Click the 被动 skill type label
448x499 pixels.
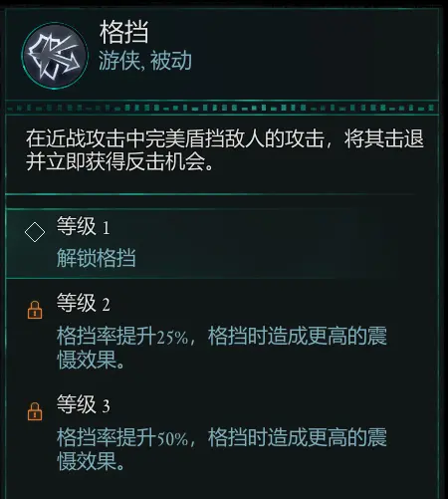[x=171, y=61]
